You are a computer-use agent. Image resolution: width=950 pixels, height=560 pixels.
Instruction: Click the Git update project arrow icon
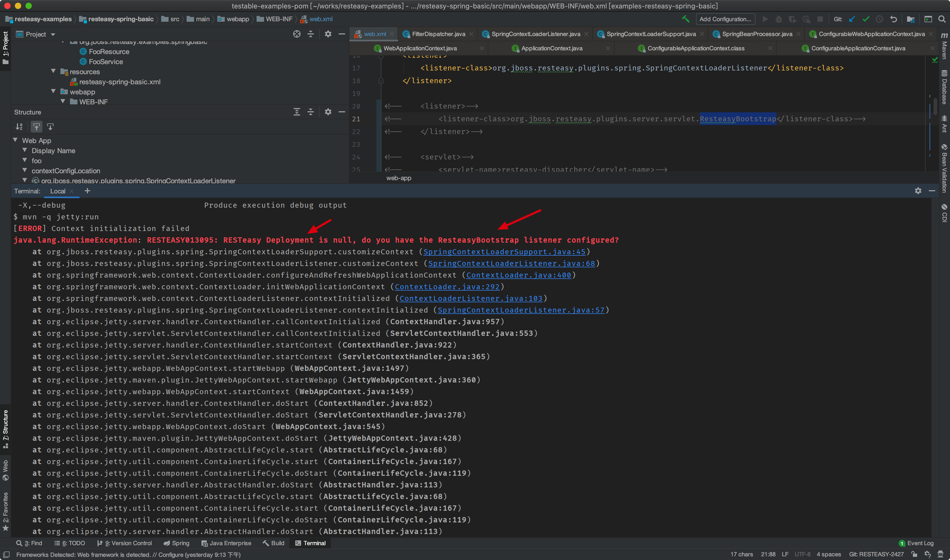click(x=852, y=19)
